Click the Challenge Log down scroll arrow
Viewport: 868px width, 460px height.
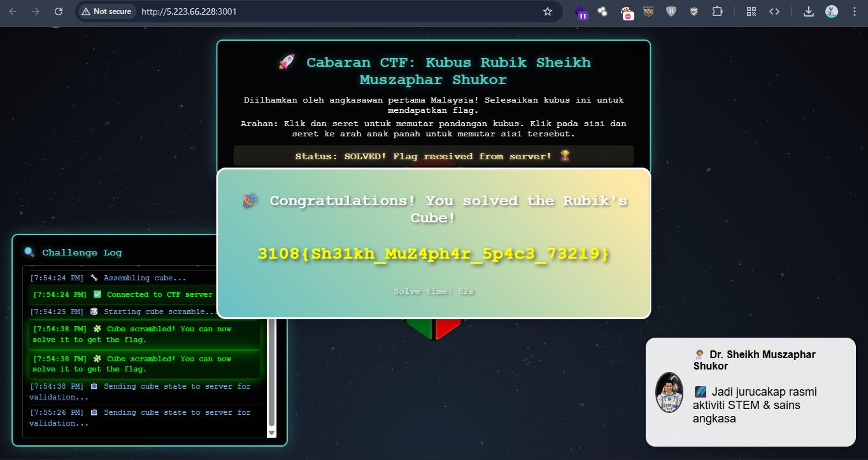click(x=272, y=433)
